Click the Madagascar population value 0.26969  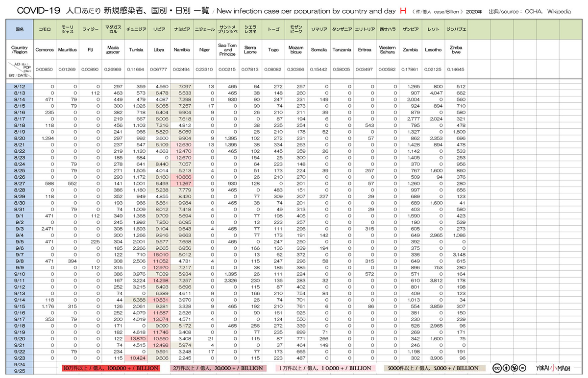point(113,70)
